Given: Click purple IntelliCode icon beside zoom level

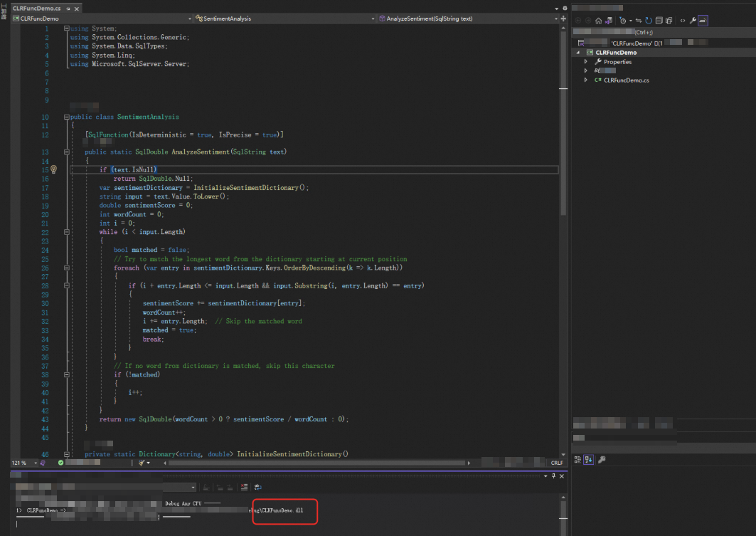Looking at the screenshot, I should pyautogui.click(x=43, y=463).
